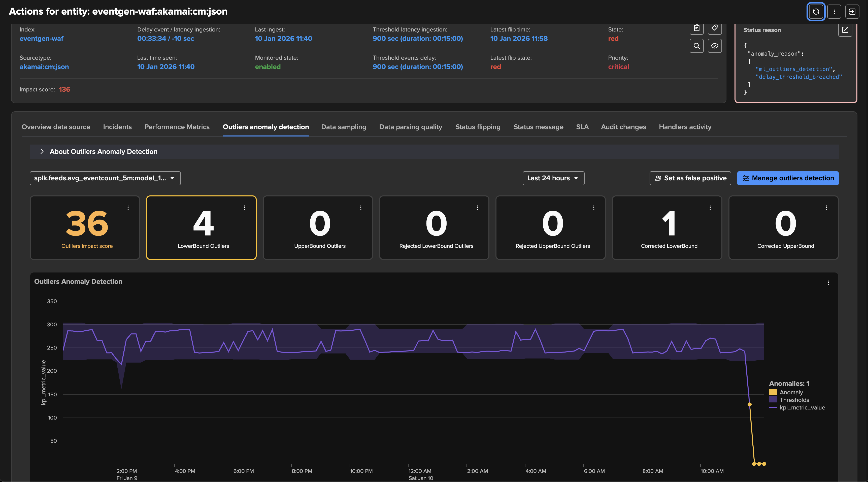Screen dimensions: 868x482
Task: Click the Anomaly yellow legend swatch
Action: coord(773,392)
